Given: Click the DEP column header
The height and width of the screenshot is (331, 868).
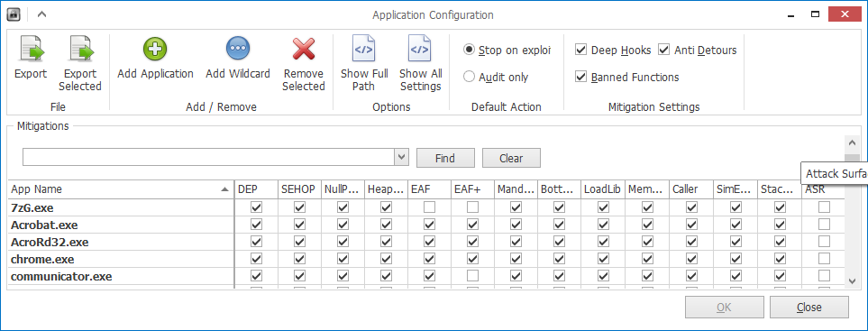Looking at the screenshot, I should coord(256,189).
